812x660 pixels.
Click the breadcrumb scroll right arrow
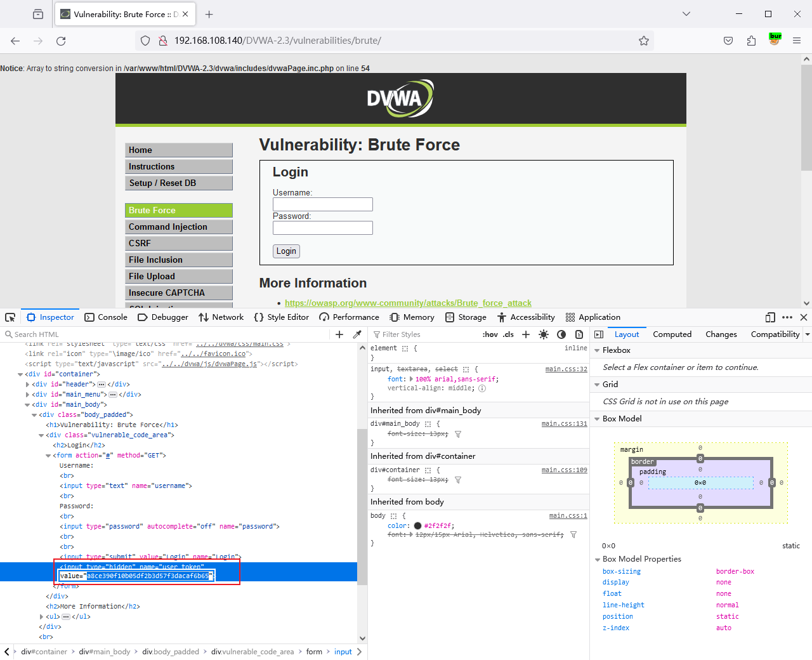pyautogui.click(x=360, y=652)
